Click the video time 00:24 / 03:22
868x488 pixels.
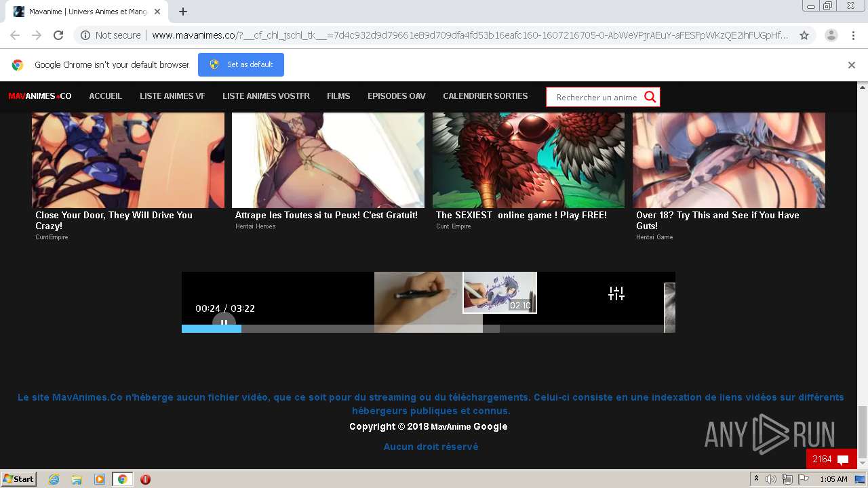[225, 308]
